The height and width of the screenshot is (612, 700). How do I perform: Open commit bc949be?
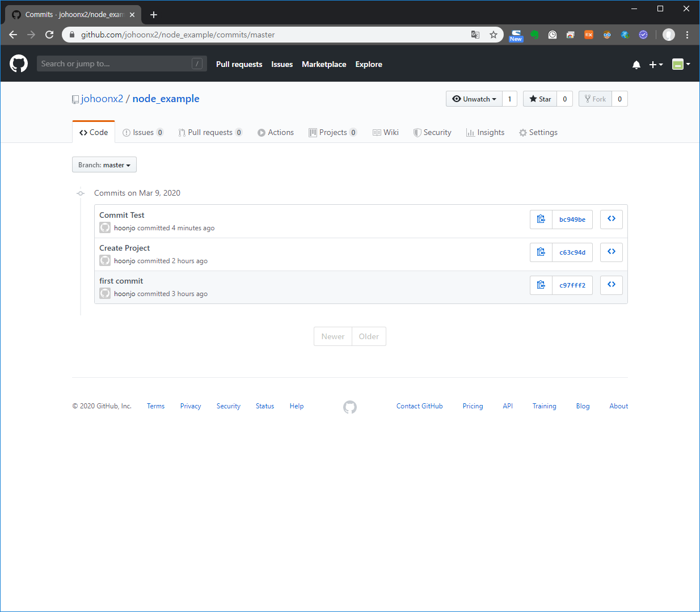[572, 220]
